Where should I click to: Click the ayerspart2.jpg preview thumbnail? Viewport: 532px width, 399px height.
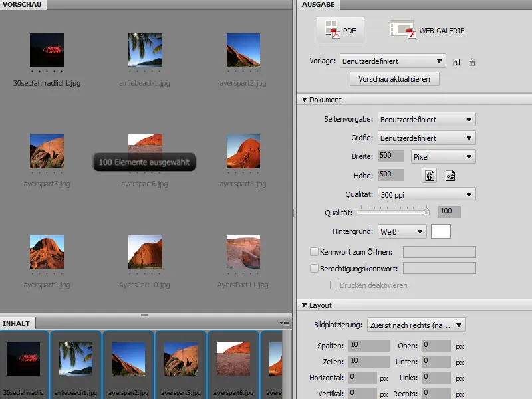coord(243,51)
